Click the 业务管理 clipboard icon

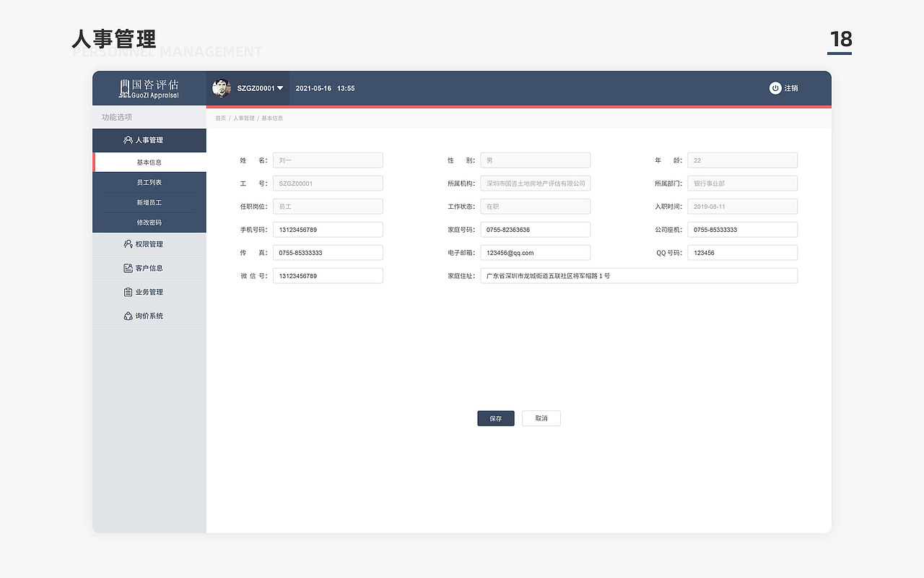128,292
